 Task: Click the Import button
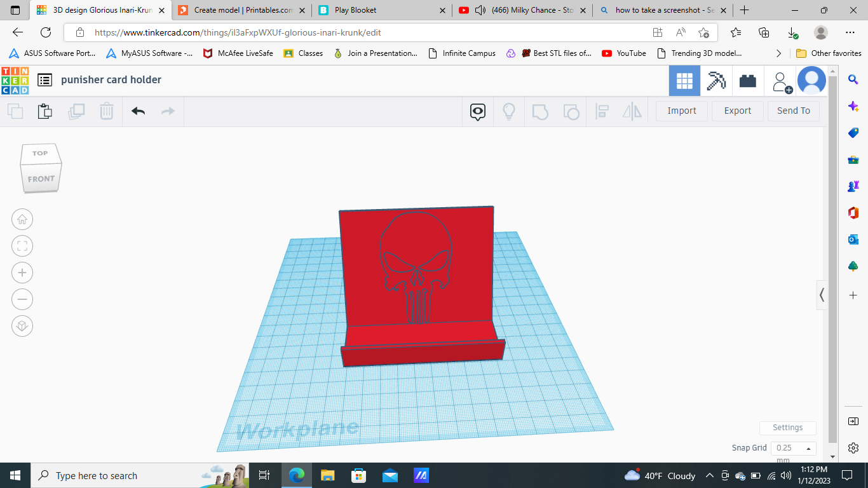[x=682, y=111]
